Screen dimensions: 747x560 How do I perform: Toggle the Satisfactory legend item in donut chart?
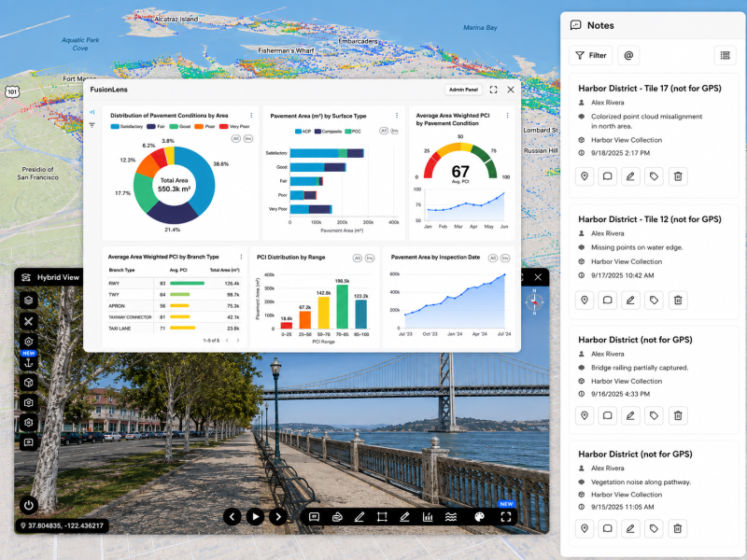pyautogui.click(x=127, y=127)
